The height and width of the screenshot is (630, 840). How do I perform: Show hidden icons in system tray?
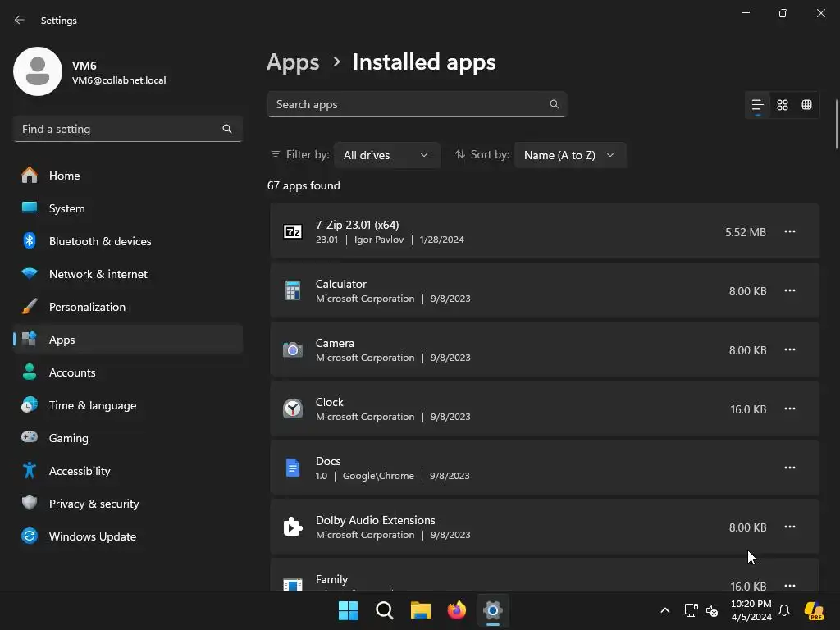[665, 610]
